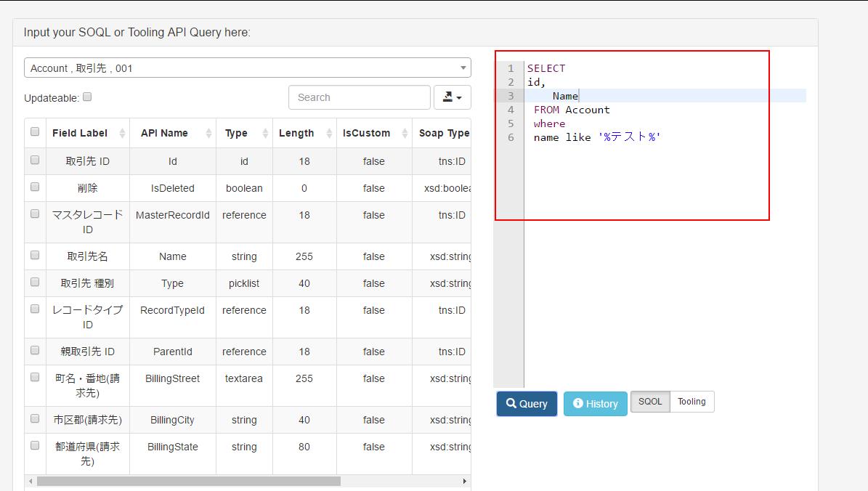Click into the field Search box
Image resolution: width=868 pixels, height=491 pixels.
coord(360,97)
